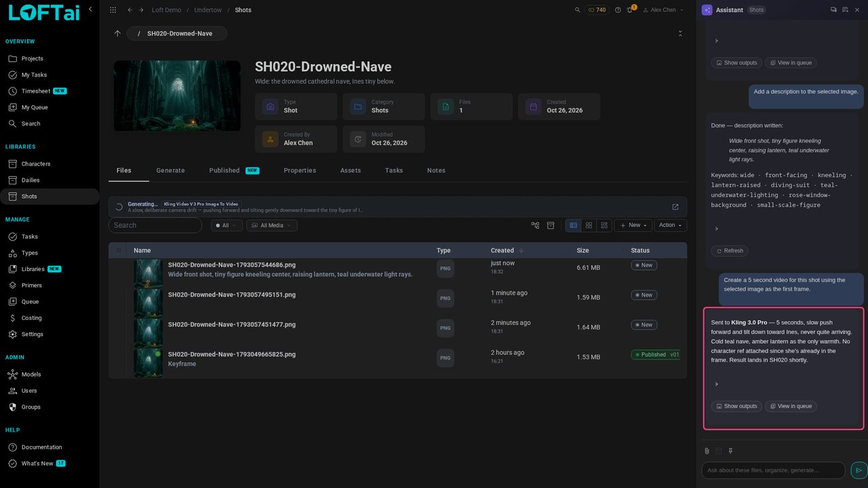Image resolution: width=868 pixels, height=488 pixels.
Task: Switch to the Generate tab
Action: [170, 170]
